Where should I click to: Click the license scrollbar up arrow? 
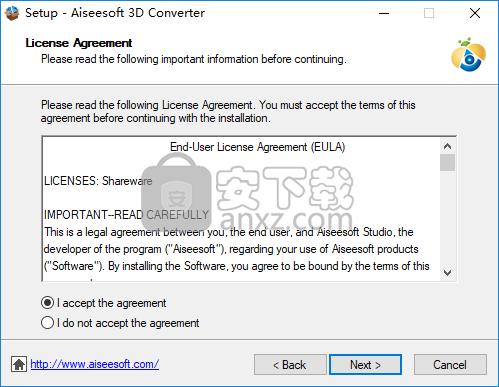[447, 146]
